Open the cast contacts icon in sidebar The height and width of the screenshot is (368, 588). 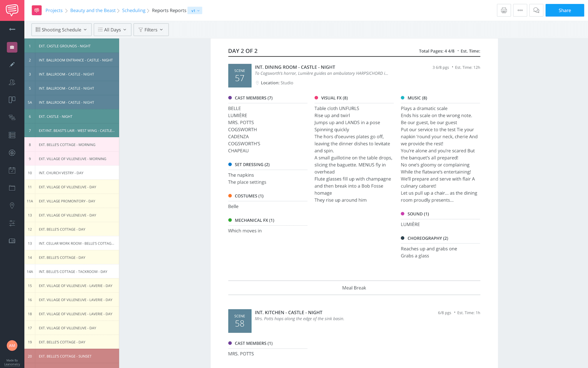click(12, 82)
